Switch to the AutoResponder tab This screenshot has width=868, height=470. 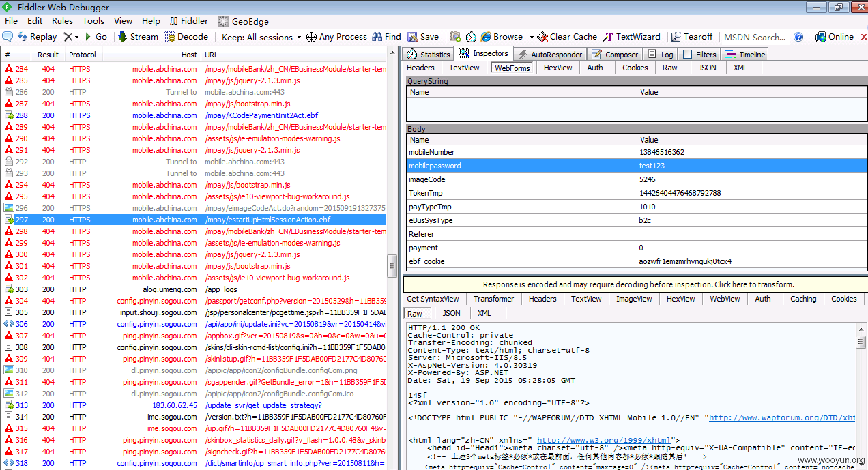(550, 54)
